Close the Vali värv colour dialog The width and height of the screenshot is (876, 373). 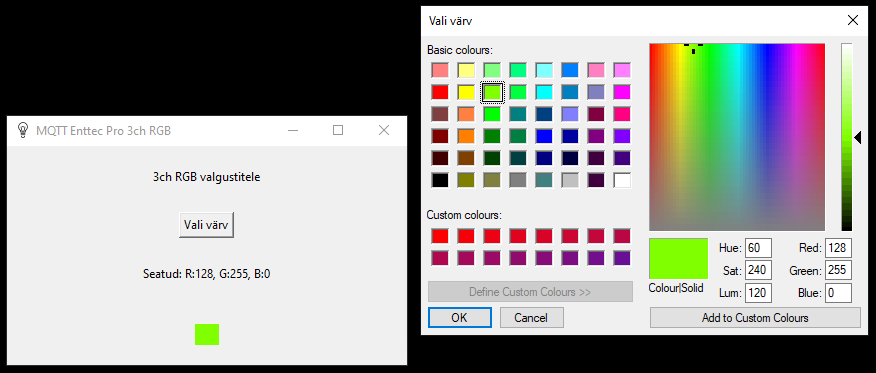pyautogui.click(x=853, y=21)
